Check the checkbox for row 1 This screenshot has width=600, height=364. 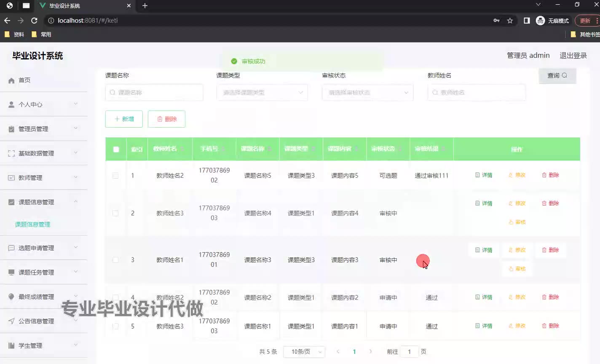pos(115,176)
